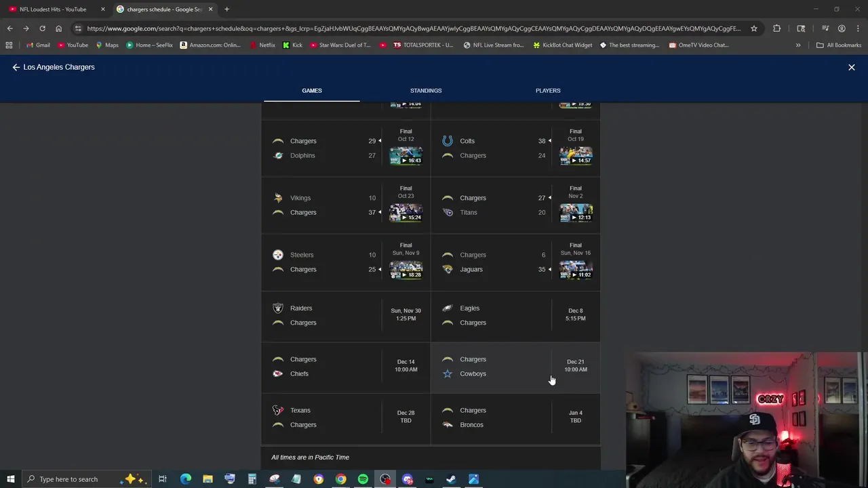Play Vikings vs Chargers highlight video
The image size is (868, 488).
click(x=406, y=212)
